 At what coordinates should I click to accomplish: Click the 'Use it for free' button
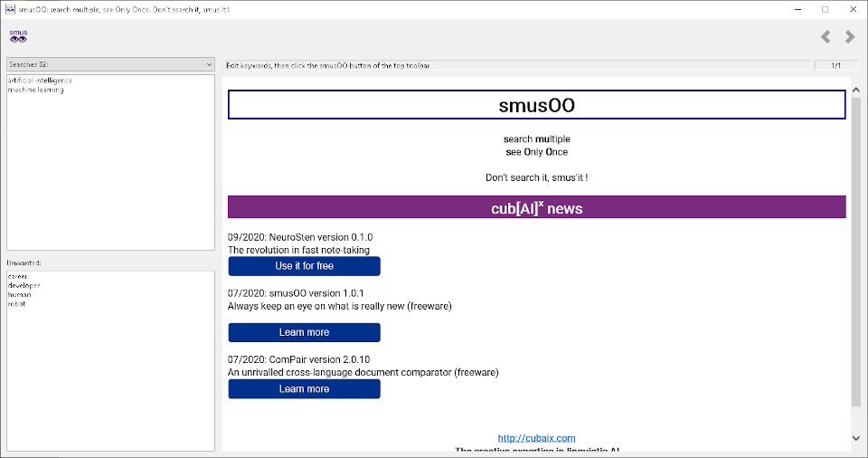click(304, 266)
